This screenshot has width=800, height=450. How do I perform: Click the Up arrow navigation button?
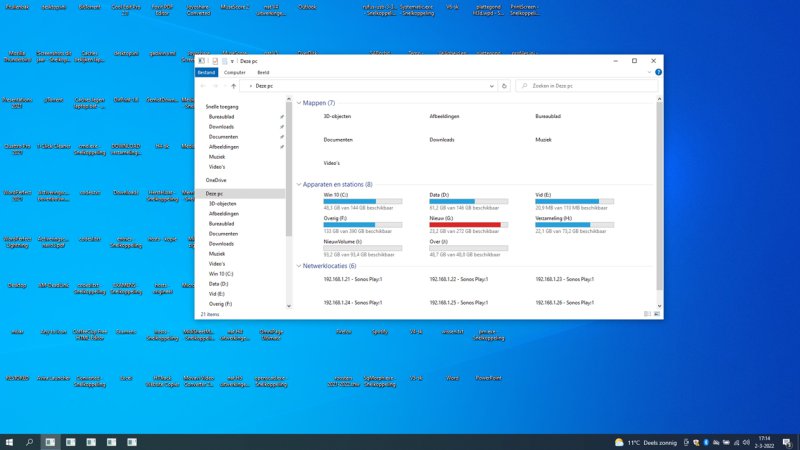pos(234,86)
